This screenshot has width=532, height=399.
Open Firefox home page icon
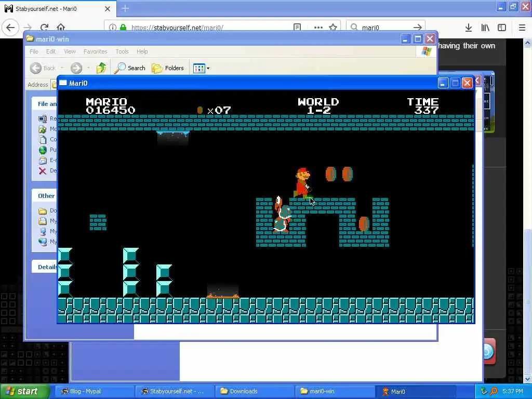(x=61, y=28)
